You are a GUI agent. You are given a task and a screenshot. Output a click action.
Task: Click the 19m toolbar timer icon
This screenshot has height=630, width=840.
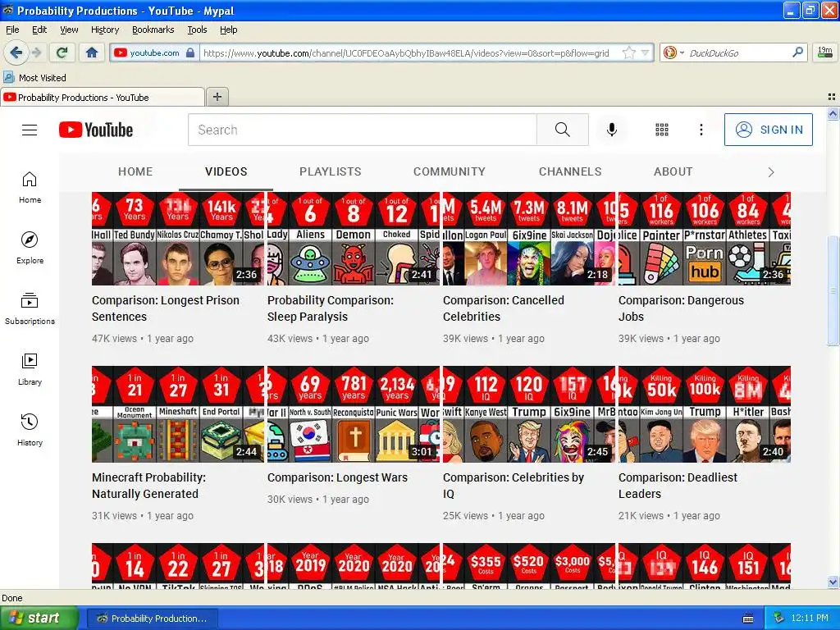pos(825,52)
